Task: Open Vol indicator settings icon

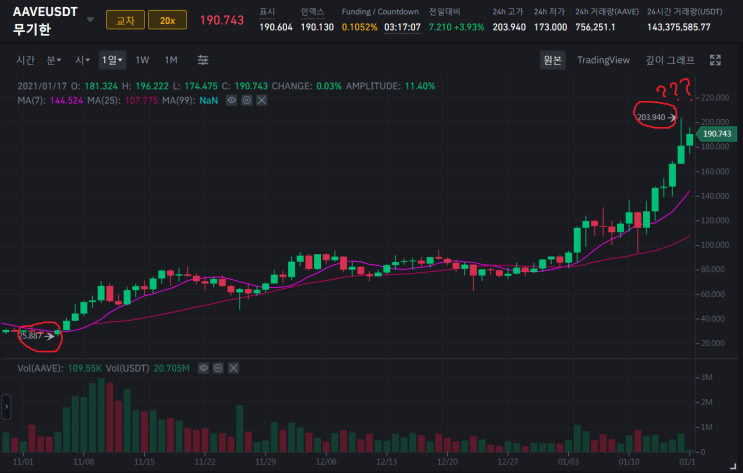Action: pos(218,368)
